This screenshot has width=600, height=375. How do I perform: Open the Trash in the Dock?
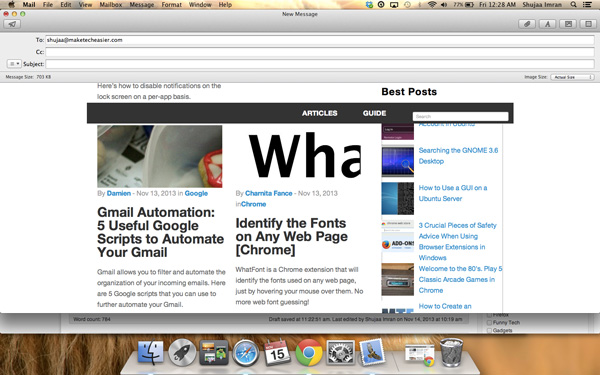click(452, 352)
